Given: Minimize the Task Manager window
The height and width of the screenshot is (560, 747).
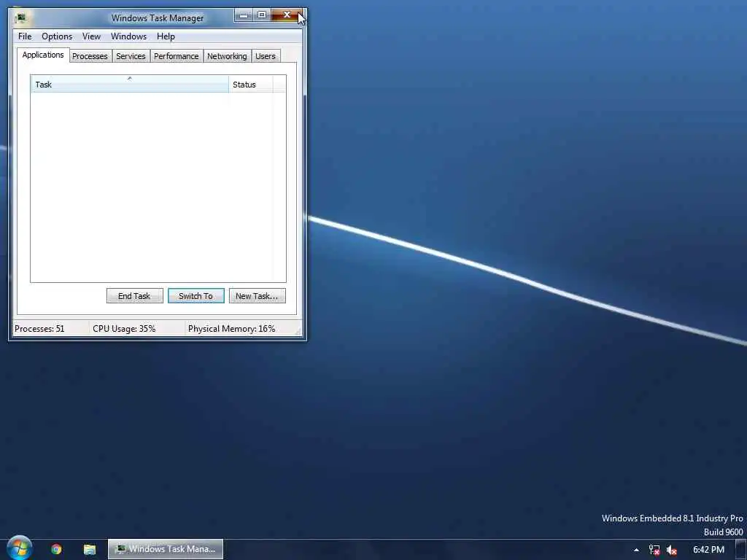Looking at the screenshot, I should tap(244, 15).
